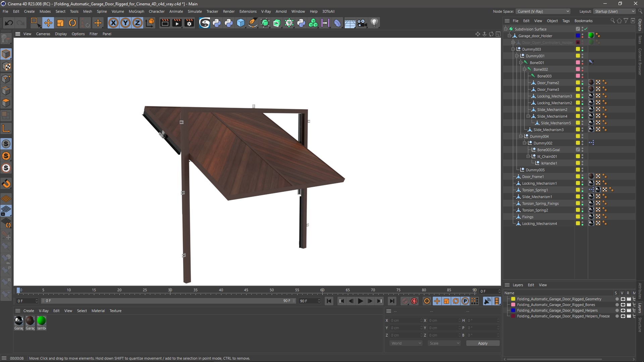Open Edit Render Settings icon

190,23
